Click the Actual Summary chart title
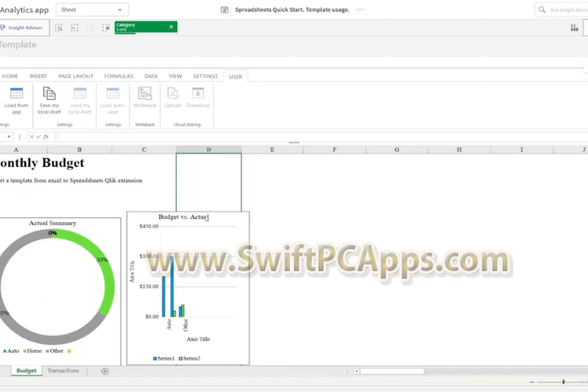 [x=53, y=223]
